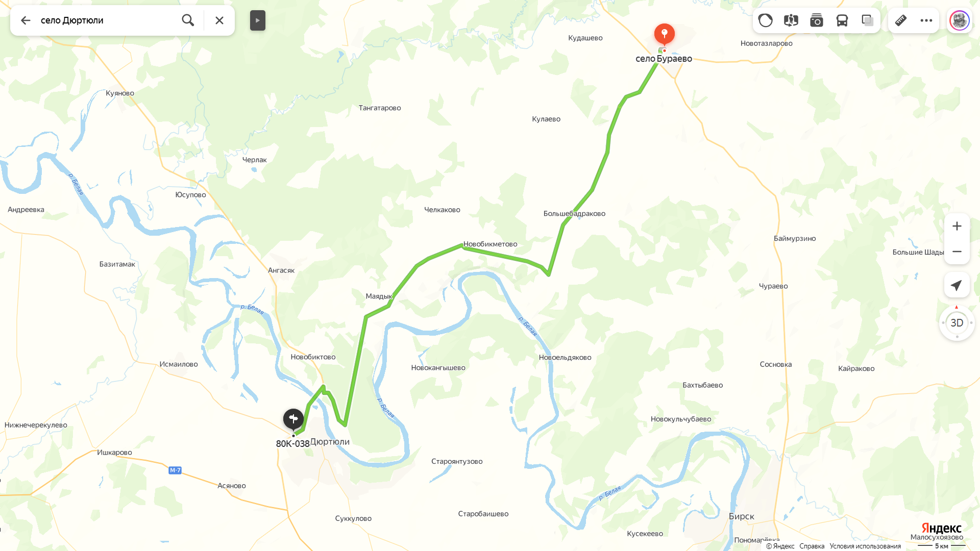Viewport: 980px width, 551px height.
Task: Click the search magnifier icon
Action: [x=188, y=20]
